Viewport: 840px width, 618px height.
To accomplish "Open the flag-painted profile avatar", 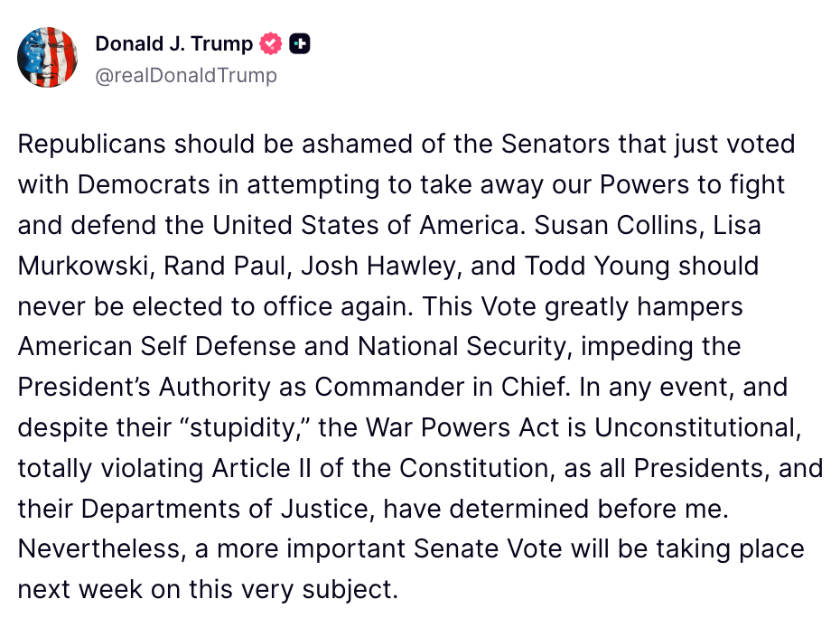I will tap(47, 57).
